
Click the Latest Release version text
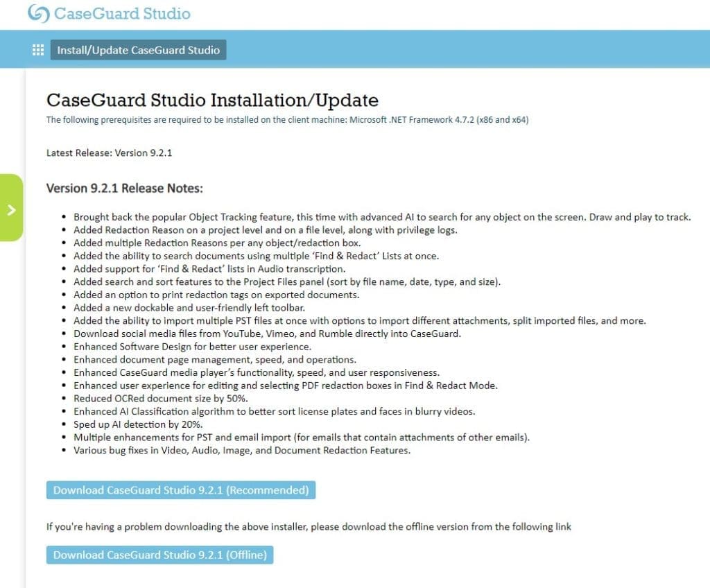109,153
